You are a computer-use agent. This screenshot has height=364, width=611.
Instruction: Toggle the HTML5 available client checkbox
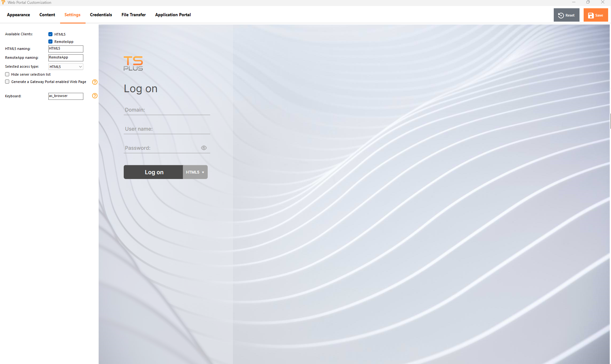(x=50, y=34)
